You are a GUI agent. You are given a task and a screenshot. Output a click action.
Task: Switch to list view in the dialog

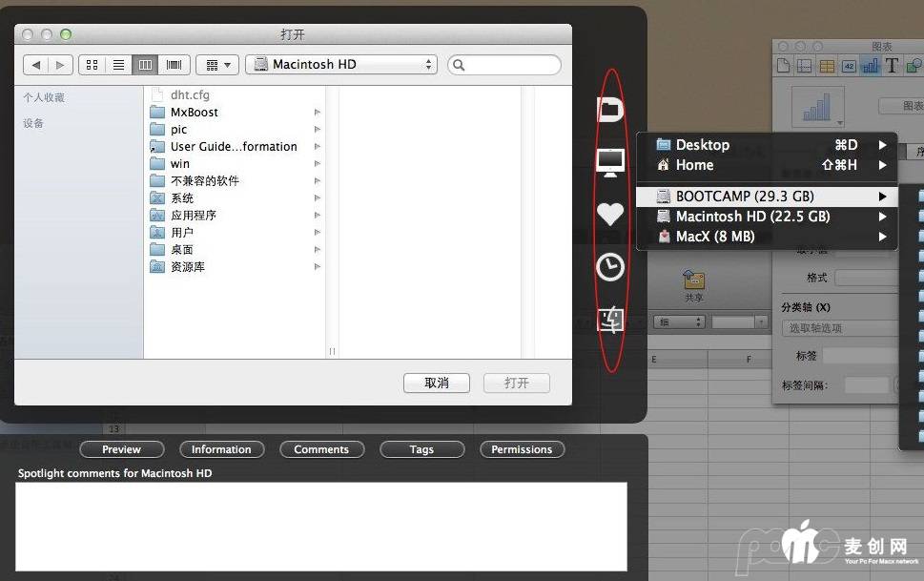(x=118, y=65)
